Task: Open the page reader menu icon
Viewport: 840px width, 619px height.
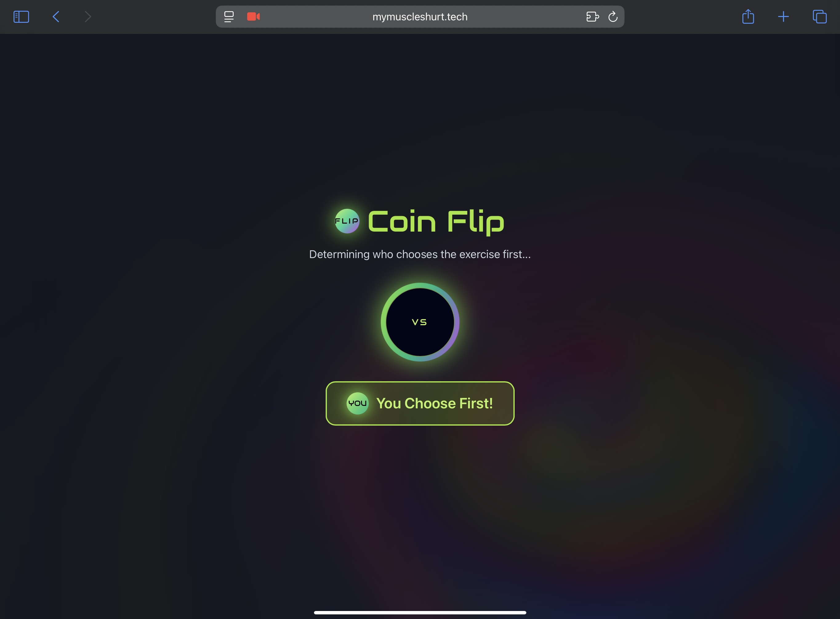Action: (x=229, y=17)
